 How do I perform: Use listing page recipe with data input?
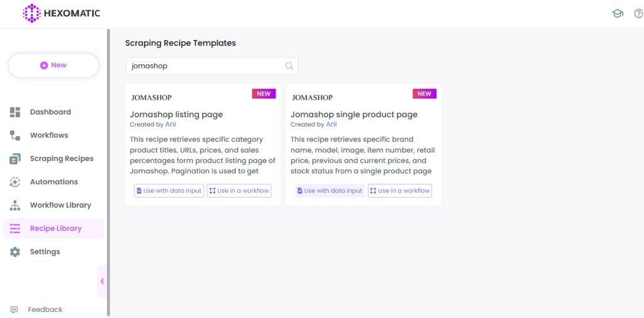[169, 191]
